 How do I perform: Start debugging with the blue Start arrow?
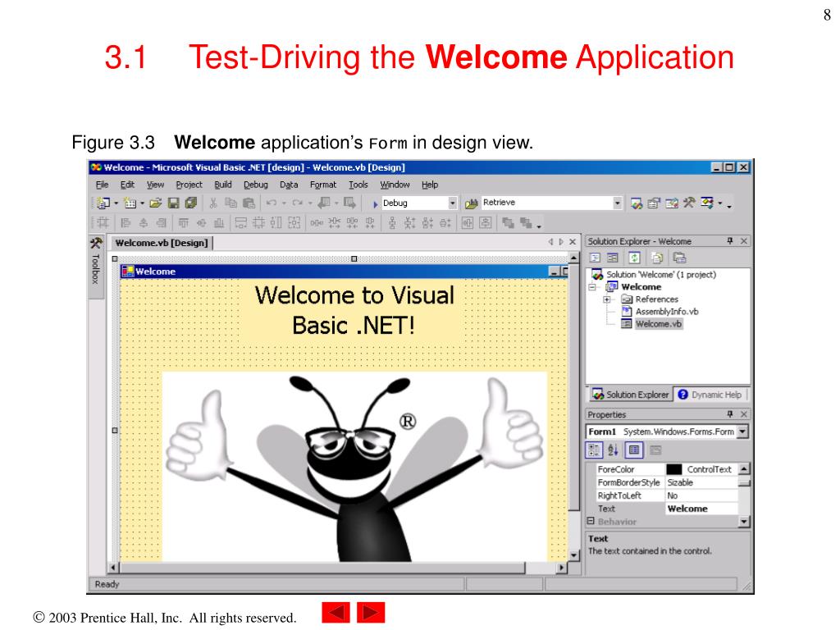click(x=375, y=203)
